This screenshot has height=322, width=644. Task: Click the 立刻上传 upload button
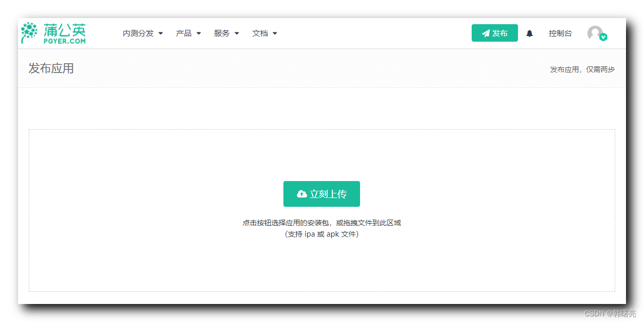[x=321, y=193]
